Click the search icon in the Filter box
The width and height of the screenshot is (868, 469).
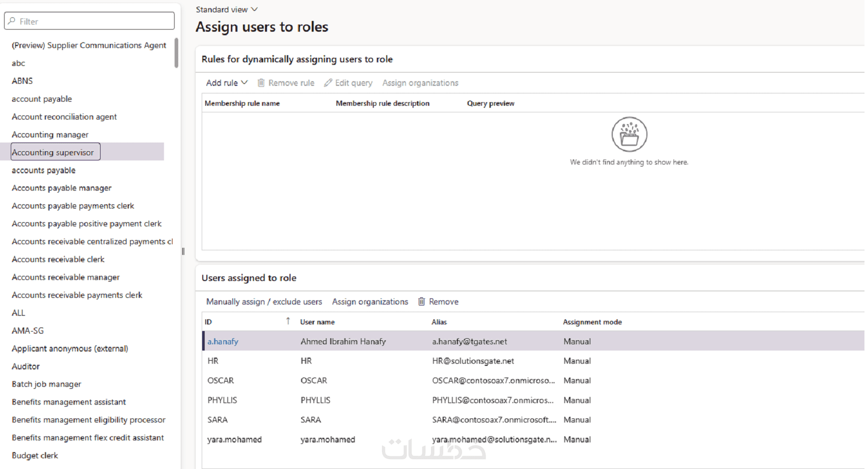[12, 21]
